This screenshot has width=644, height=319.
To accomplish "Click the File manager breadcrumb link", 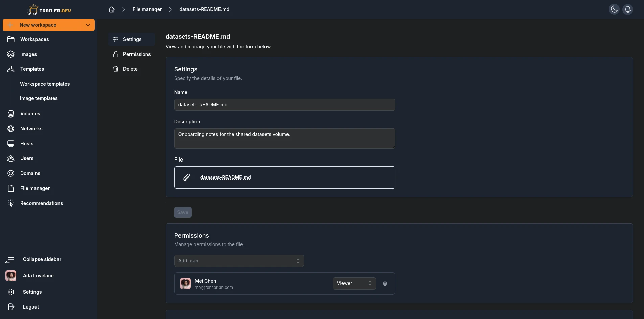I will [x=147, y=9].
